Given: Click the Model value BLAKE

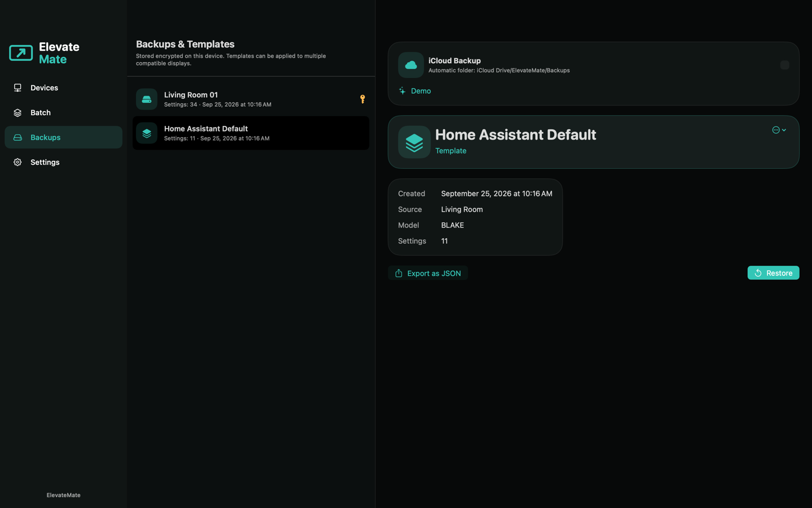Looking at the screenshot, I should click(x=452, y=225).
